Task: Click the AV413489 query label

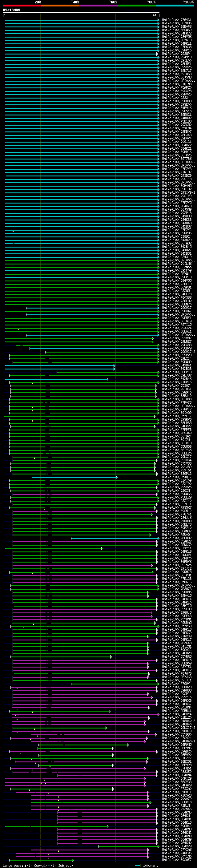Action: [11, 10]
